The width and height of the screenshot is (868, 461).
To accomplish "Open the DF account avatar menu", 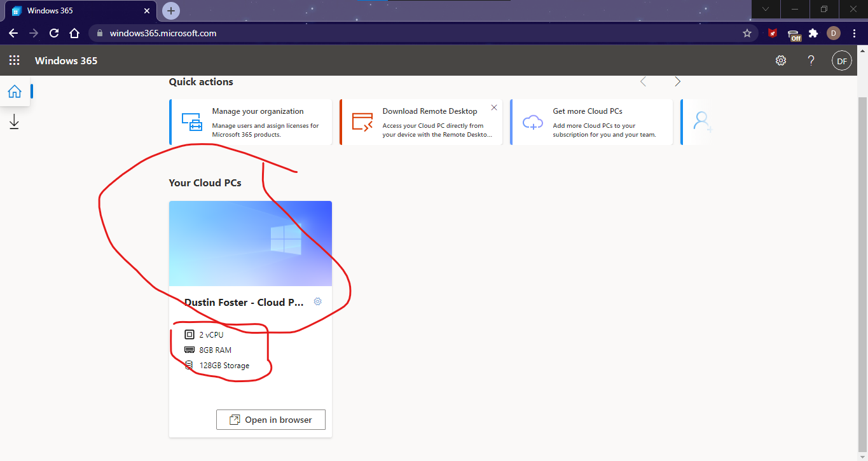I will (x=842, y=60).
